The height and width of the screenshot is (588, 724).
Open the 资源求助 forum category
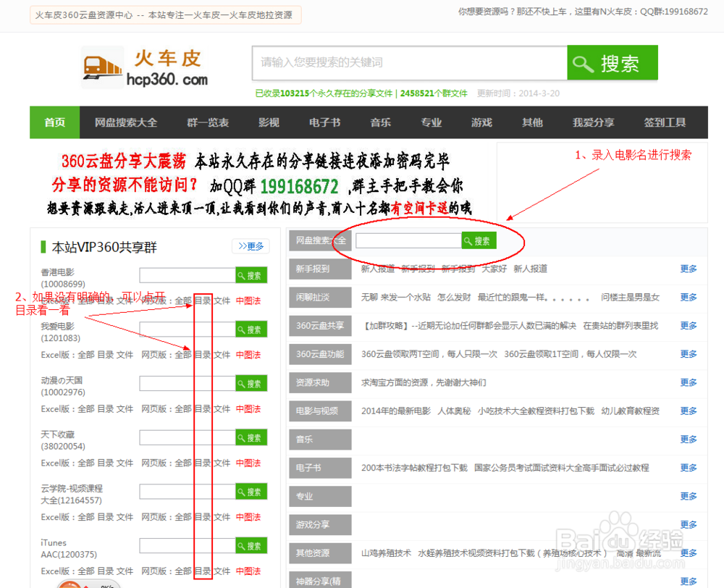320,382
